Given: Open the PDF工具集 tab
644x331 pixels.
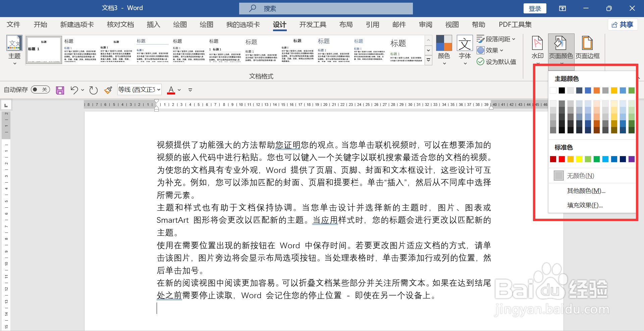Looking at the screenshot, I should [x=515, y=24].
